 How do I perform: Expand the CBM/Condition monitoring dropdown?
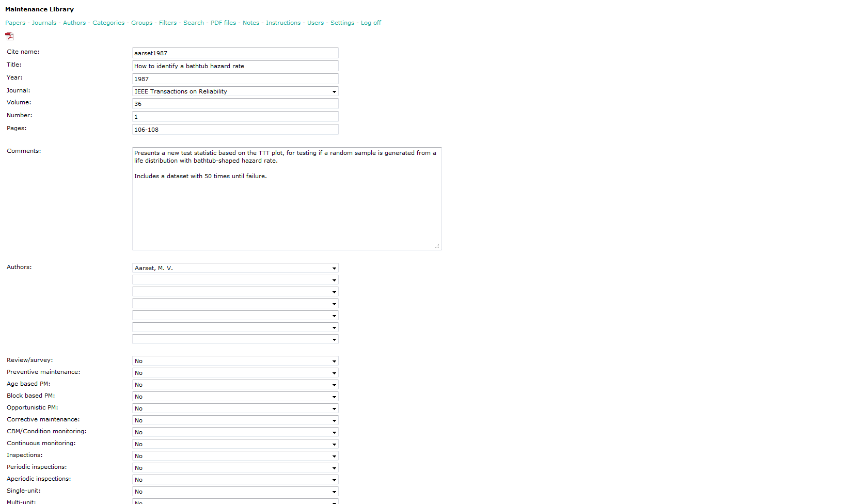point(235,432)
